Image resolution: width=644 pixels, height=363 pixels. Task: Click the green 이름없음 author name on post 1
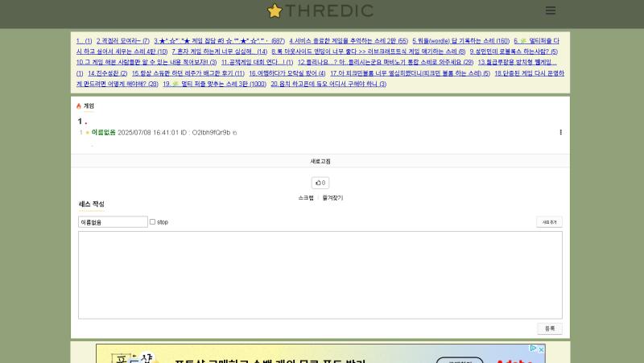pyautogui.click(x=104, y=132)
